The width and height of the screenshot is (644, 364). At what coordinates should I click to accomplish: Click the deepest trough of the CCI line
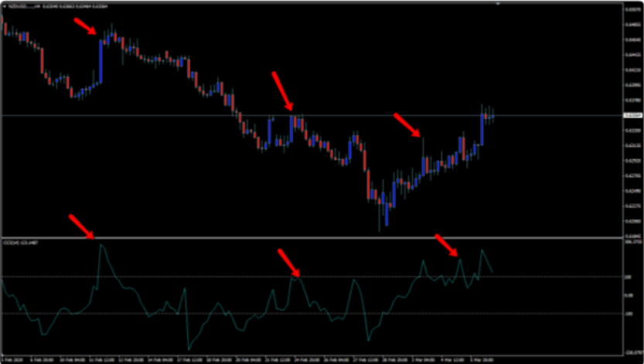[x=188, y=349]
